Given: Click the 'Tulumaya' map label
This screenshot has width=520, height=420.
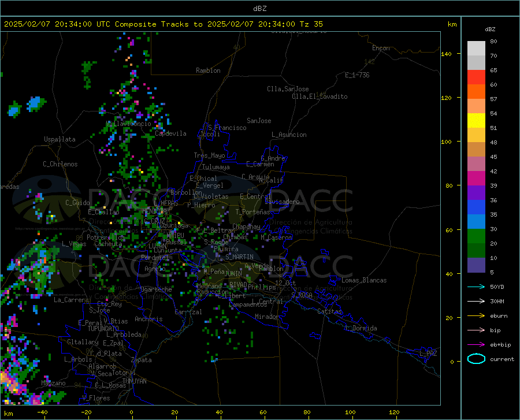Looking at the screenshot, I should pyautogui.click(x=216, y=167).
